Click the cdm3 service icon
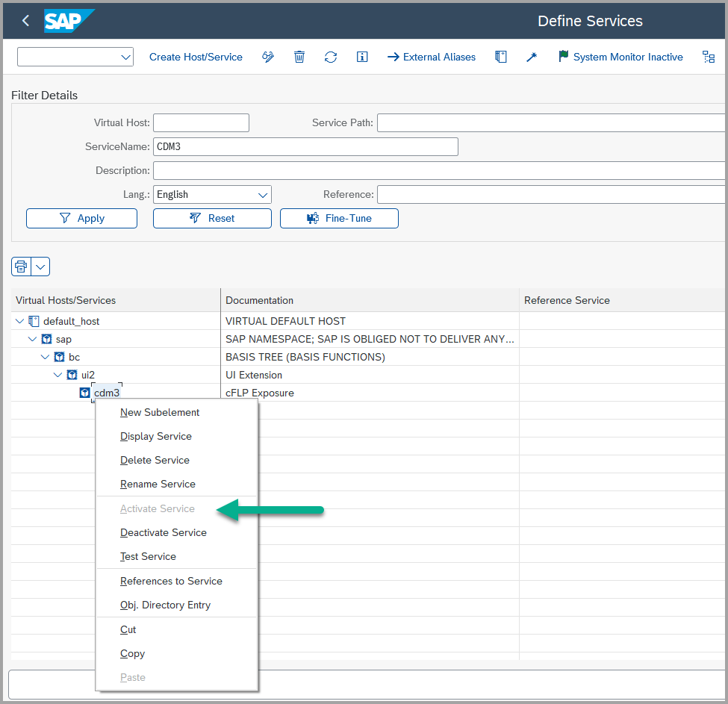Screen dimensions: 728x704 [84, 393]
